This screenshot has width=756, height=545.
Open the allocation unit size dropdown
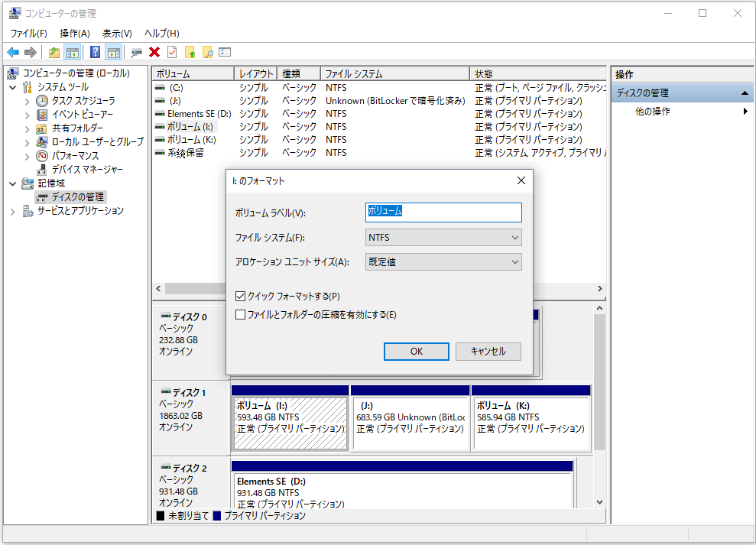click(x=444, y=262)
